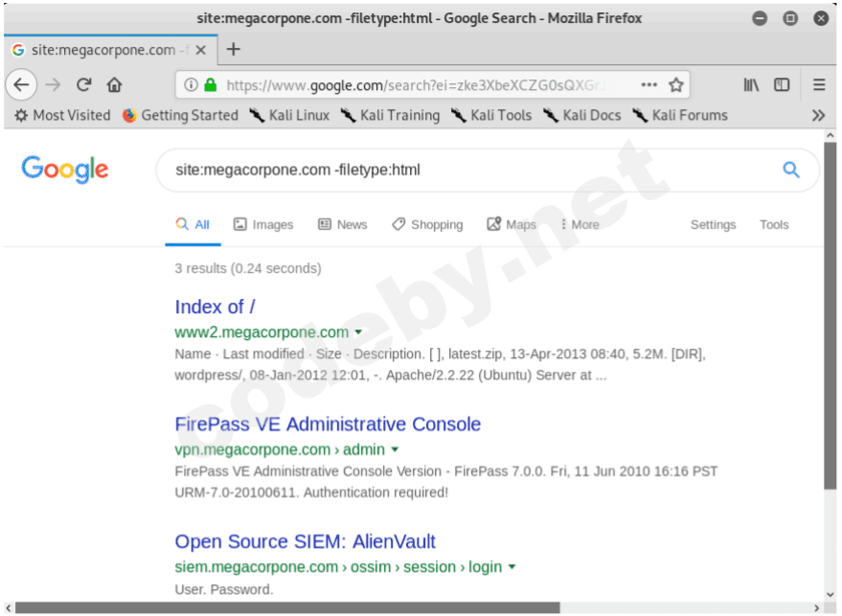842x616 pixels.
Task: Expand dropdown arrow beside vpn.megacorpone.com admin
Action: click(395, 449)
